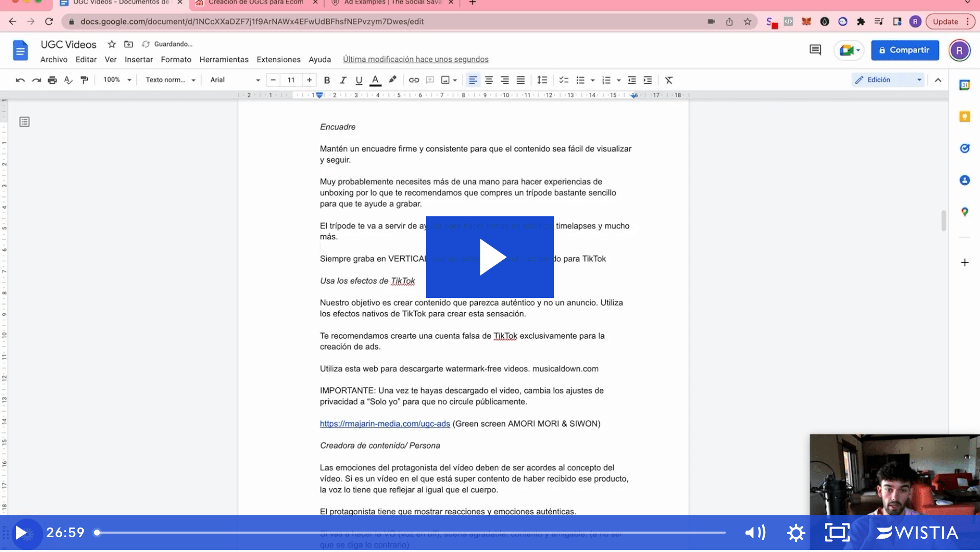Click the Decrease indent icon
The width and height of the screenshot is (980, 552).
pos(632,80)
